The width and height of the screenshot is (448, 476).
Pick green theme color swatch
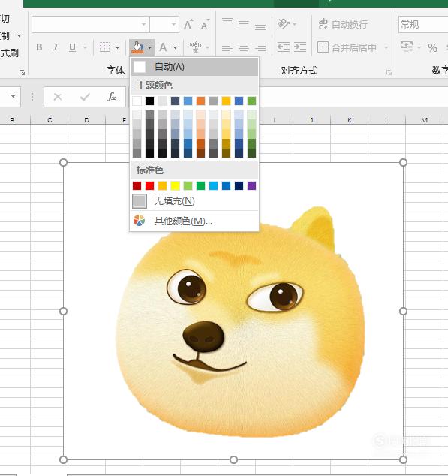(251, 101)
